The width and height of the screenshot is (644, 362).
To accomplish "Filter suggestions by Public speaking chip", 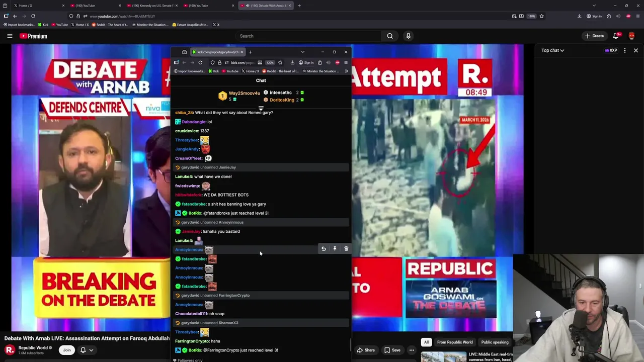I will pyautogui.click(x=495, y=342).
